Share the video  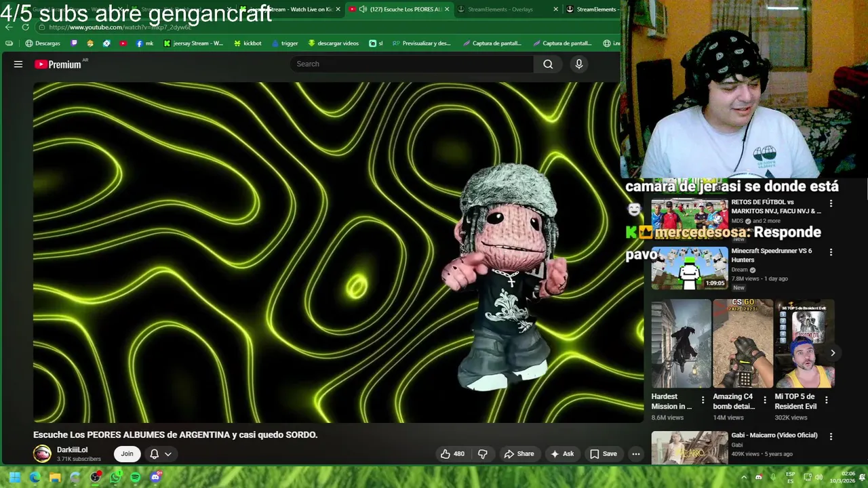point(519,454)
